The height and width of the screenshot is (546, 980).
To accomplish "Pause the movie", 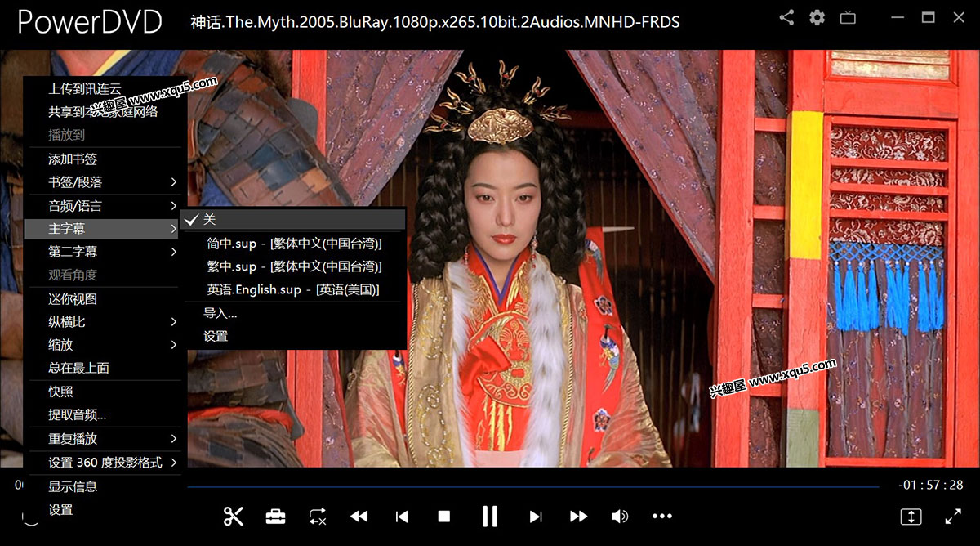I will 489,516.
